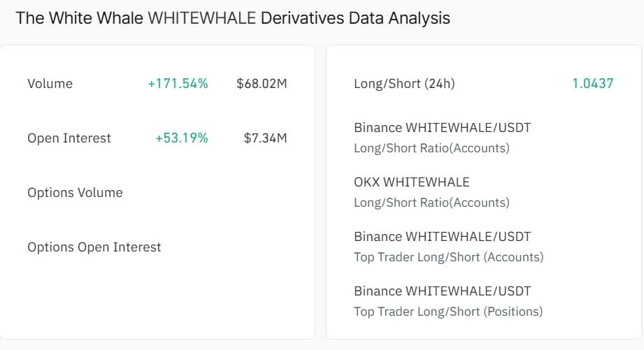This screenshot has width=644, height=350.
Task: Click the Volume label
Action: point(50,84)
